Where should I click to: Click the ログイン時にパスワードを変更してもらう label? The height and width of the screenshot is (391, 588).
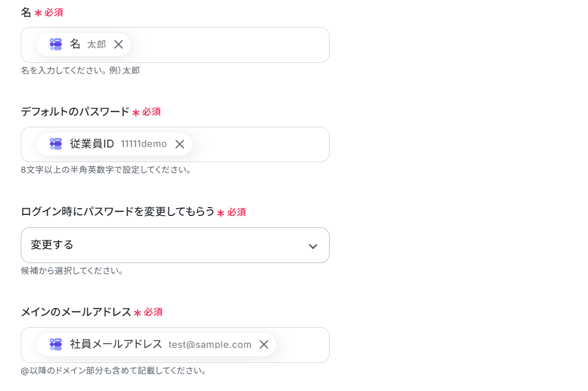coord(117,211)
